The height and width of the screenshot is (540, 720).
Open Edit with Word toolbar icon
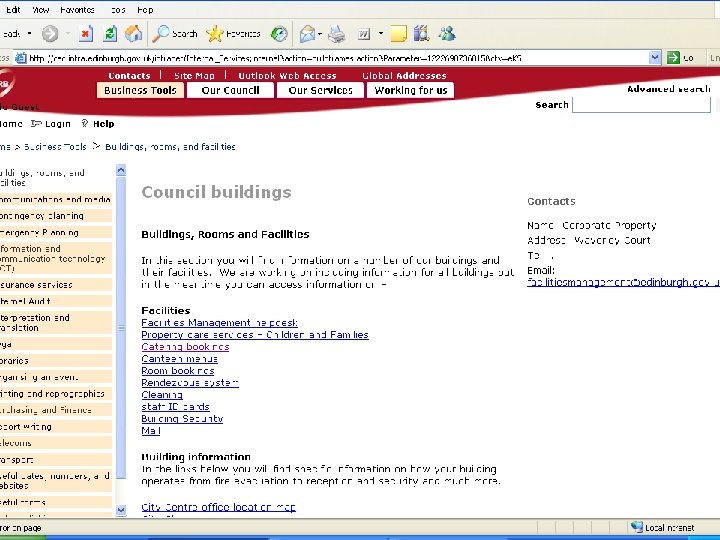tap(364, 34)
